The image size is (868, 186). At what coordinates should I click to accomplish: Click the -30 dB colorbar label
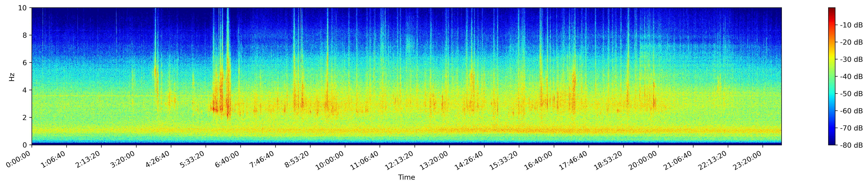(851, 59)
